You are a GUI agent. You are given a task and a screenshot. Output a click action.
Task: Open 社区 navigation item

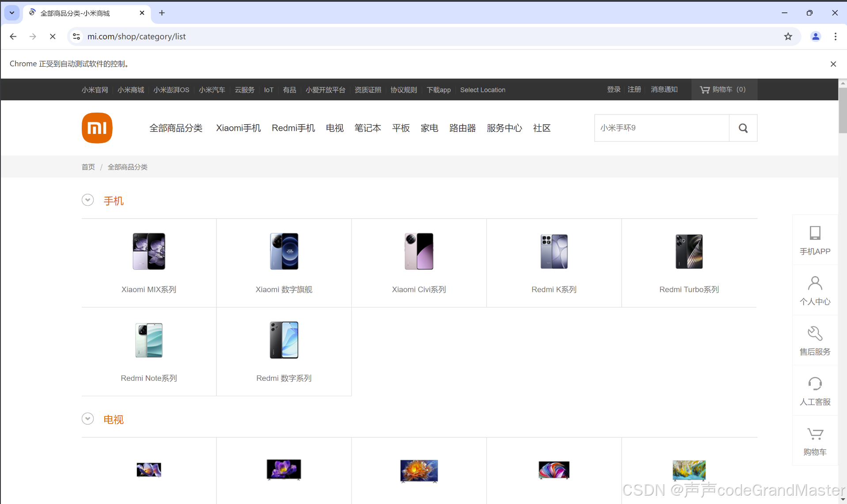(542, 128)
